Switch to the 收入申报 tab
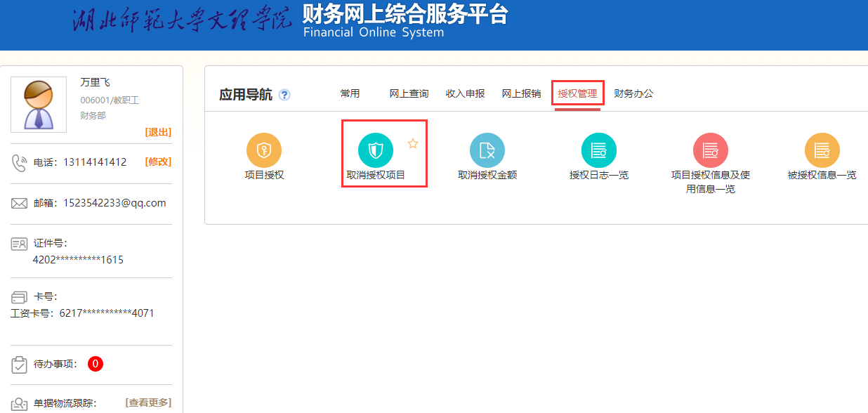 (x=465, y=93)
